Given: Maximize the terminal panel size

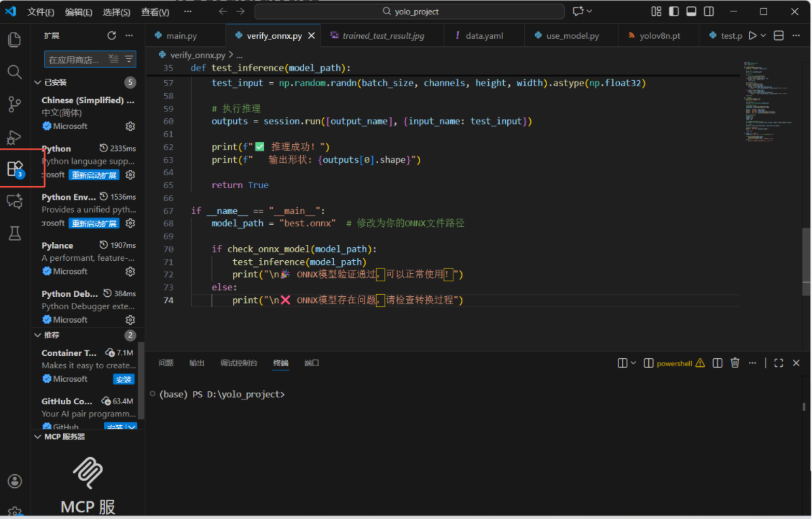Looking at the screenshot, I should click(778, 363).
